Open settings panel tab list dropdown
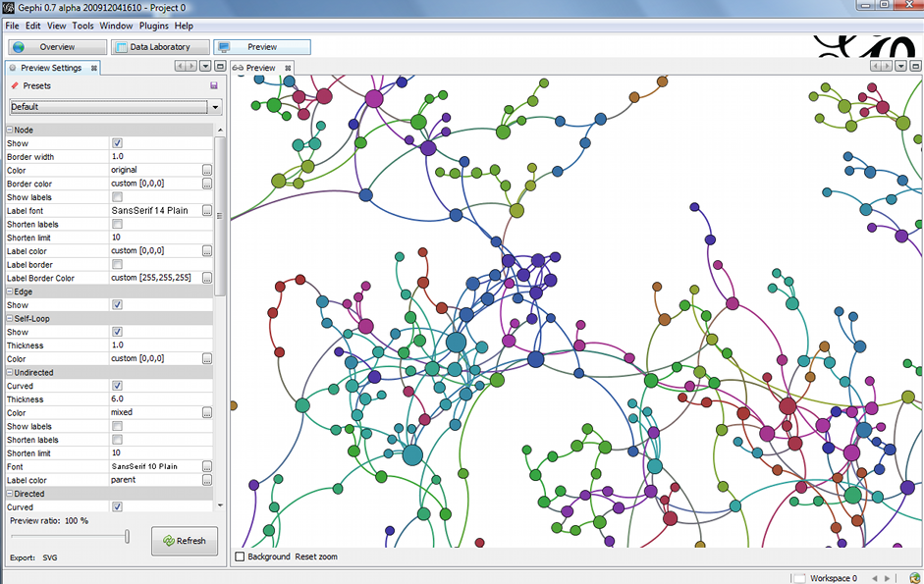The image size is (924, 584). 205,67
